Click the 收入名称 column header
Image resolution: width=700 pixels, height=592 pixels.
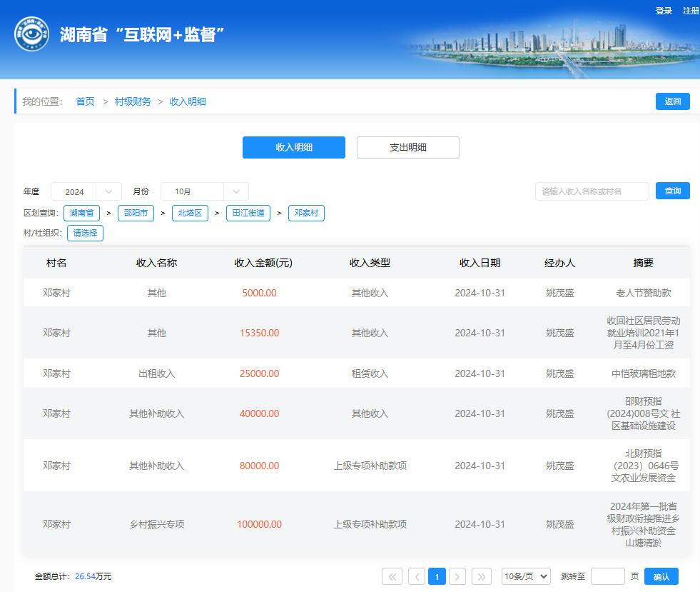tap(157, 263)
